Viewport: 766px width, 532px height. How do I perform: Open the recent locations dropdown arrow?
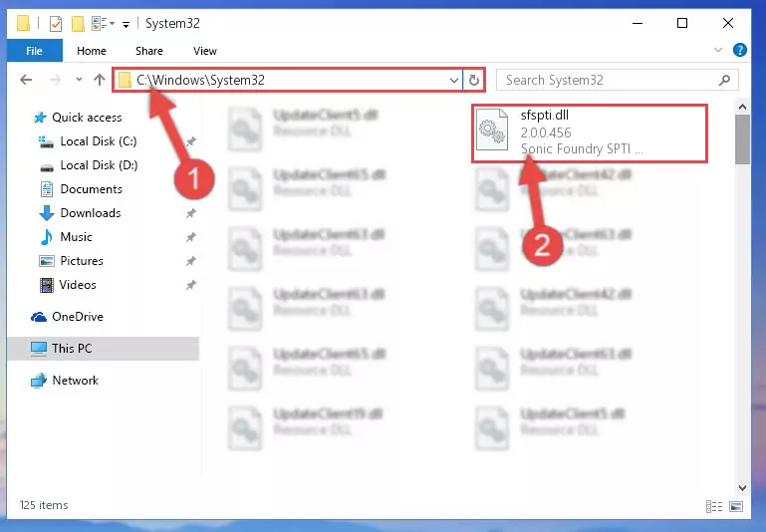click(79, 80)
